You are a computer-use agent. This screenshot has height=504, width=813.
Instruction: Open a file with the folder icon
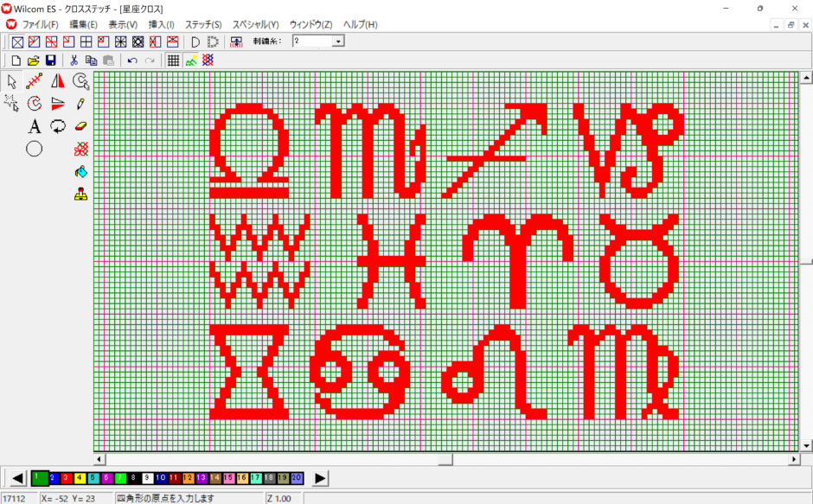point(33,61)
